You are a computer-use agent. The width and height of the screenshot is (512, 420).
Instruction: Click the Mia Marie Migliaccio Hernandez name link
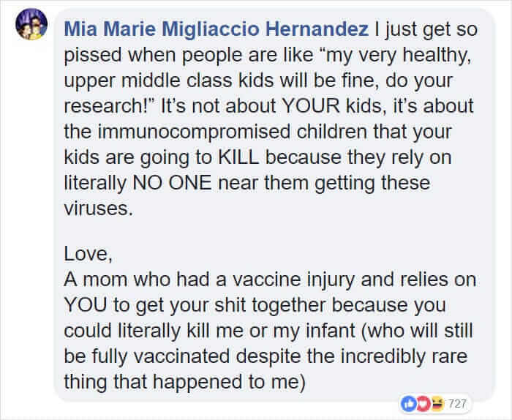point(217,29)
